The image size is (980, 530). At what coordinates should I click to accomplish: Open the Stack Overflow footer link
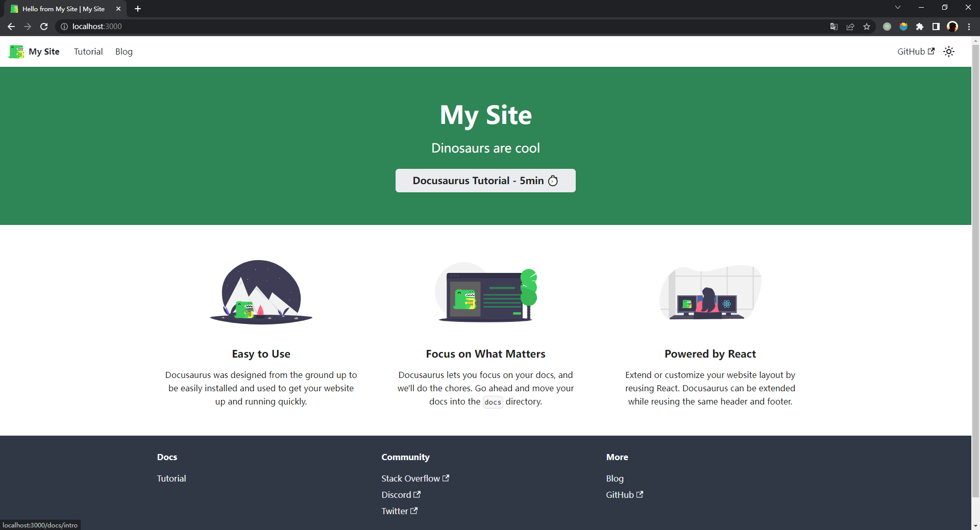[x=415, y=478]
